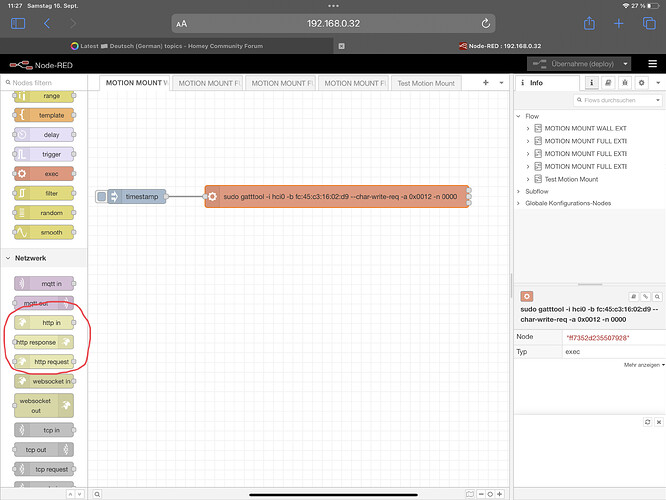This screenshot has width=666, height=500.
Task: Select the http in node
Action: 44,323
